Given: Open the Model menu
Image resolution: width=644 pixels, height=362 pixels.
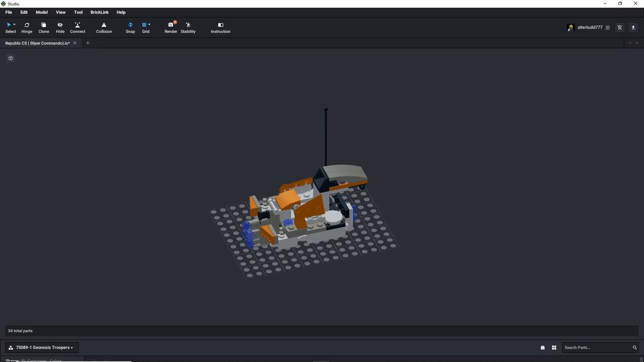Looking at the screenshot, I should point(41,12).
